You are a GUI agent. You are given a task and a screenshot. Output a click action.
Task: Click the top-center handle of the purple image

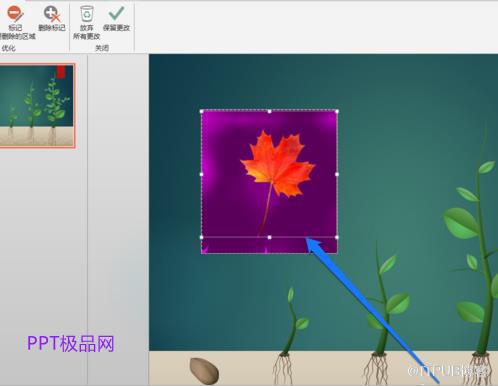269,111
